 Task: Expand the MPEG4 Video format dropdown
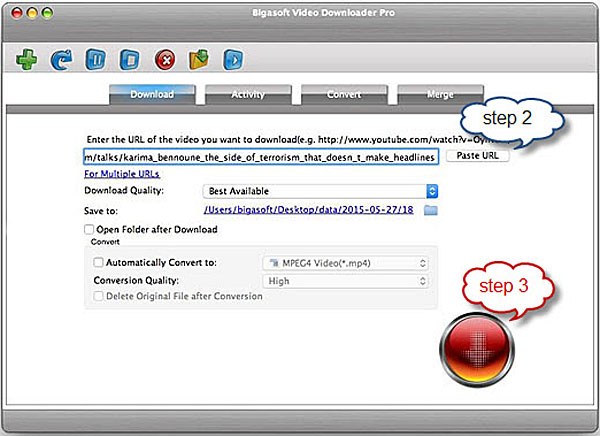pyautogui.click(x=346, y=263)
